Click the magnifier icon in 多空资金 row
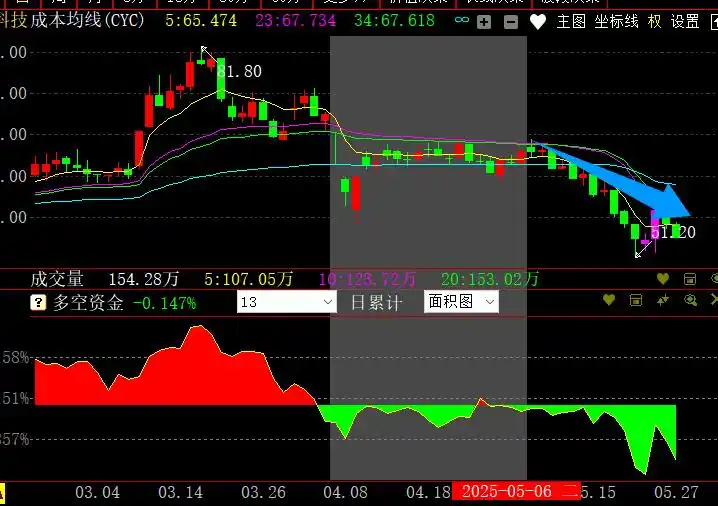The height and width of the screenshot is (506, 718). (x=689, y=300)
